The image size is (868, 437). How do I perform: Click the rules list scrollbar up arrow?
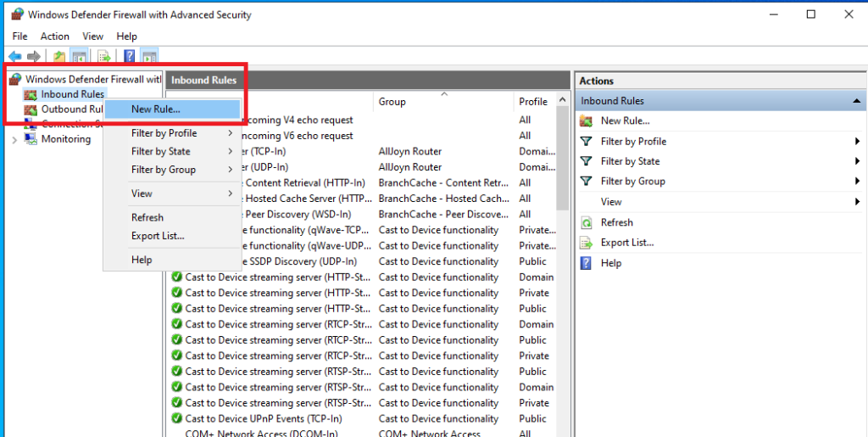pyautogui.click(x=563, y=99)
